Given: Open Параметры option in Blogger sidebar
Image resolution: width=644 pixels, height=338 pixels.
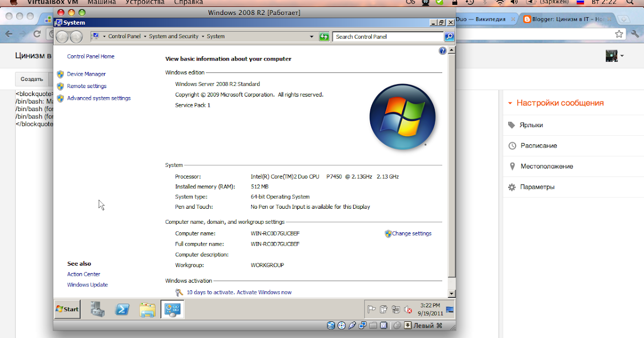Looking at the screenshot, I should click(531, 187).
